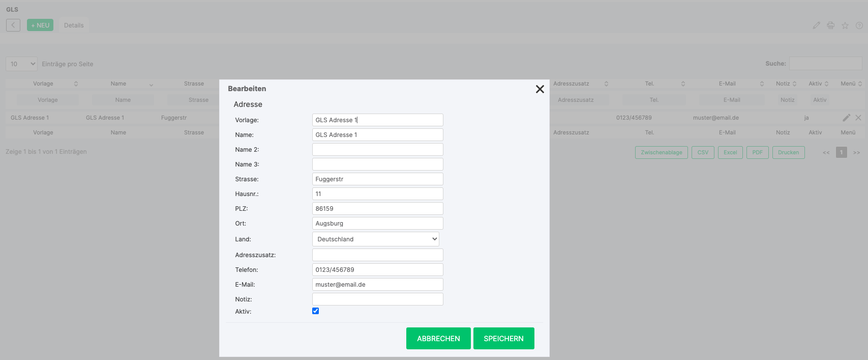
Task: Export table via Excel button
Action: (x=730, y=152)
